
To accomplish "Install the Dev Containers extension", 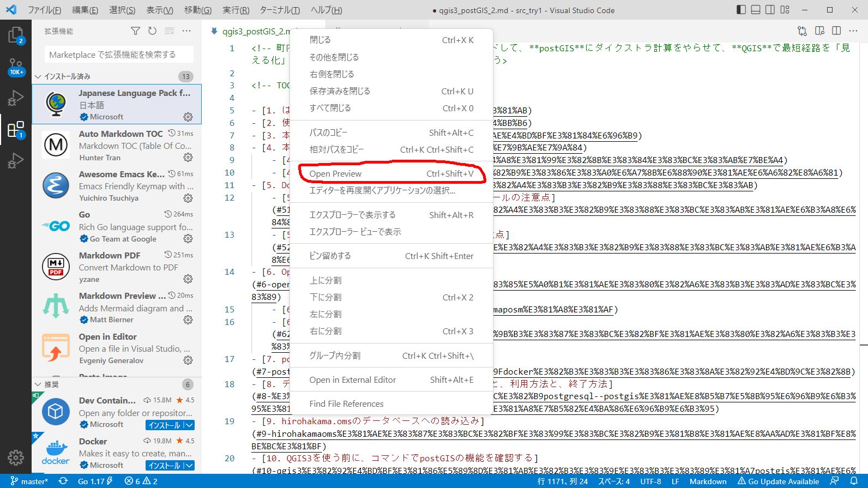I will pos(164,425).
